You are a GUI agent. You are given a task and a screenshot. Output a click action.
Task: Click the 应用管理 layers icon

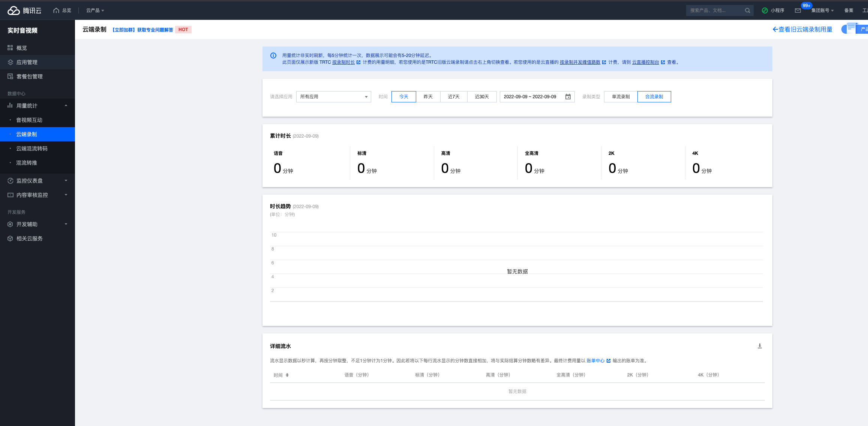(10, 62)
